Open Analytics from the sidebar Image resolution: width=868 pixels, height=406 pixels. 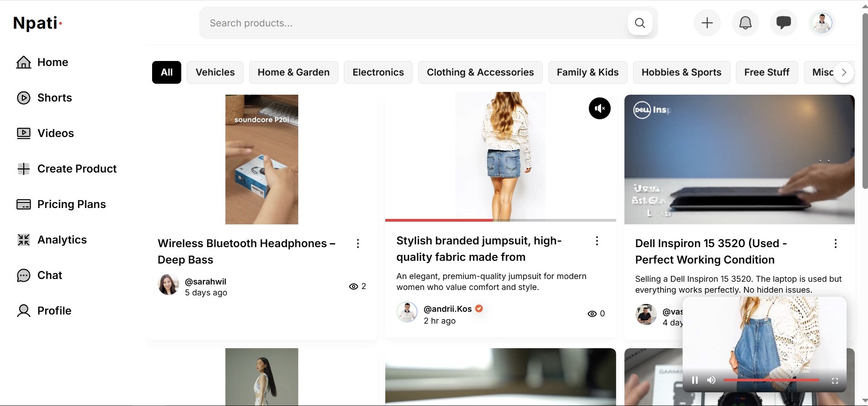[x=51, y=239]
